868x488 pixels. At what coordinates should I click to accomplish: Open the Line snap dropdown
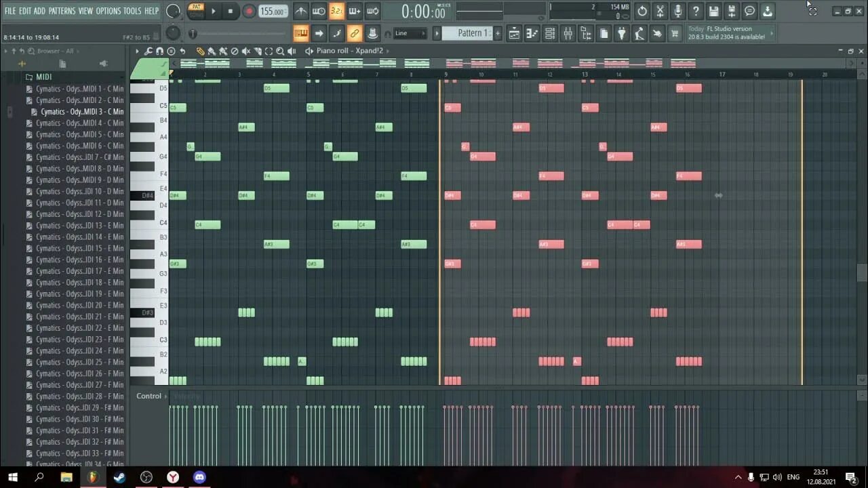click(410, 33)
